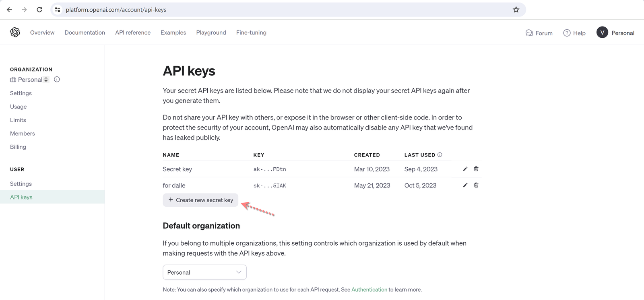Open site information icon in address bar

tap(58, 10)
